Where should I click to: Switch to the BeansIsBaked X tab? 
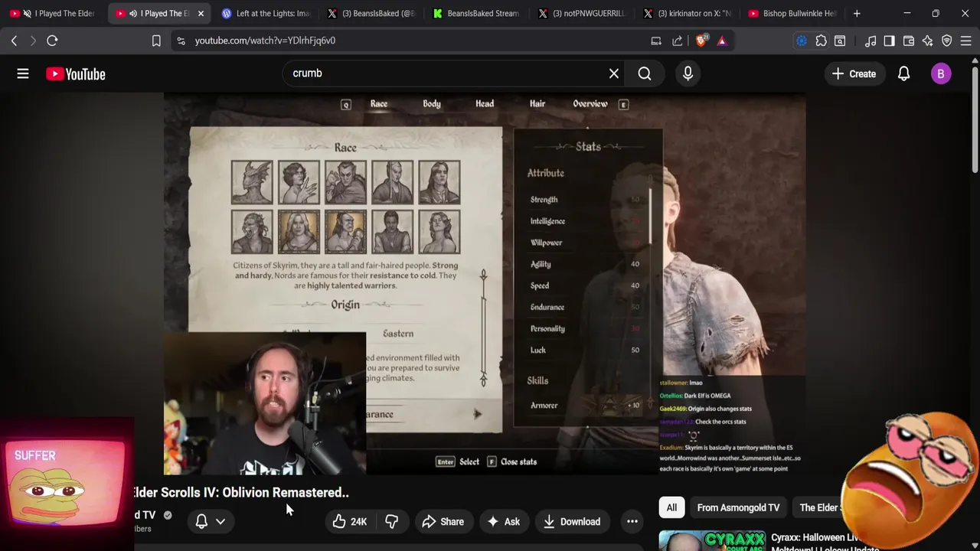(371, 13)
